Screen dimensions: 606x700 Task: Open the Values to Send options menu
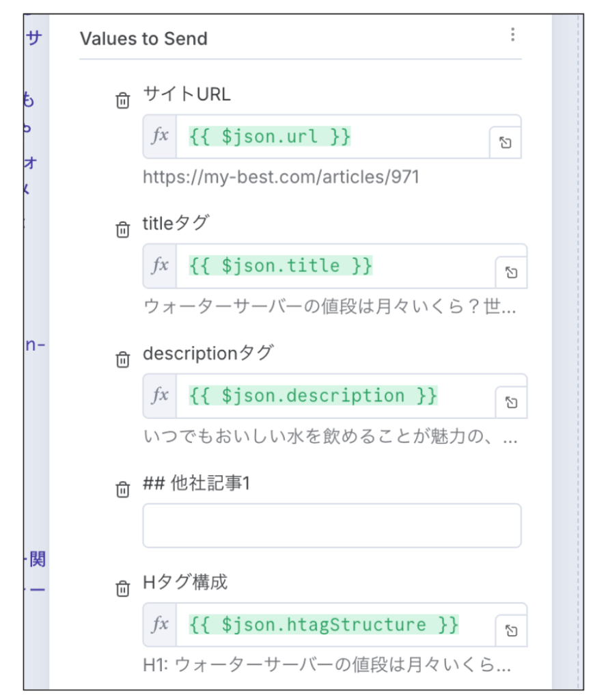513,36
